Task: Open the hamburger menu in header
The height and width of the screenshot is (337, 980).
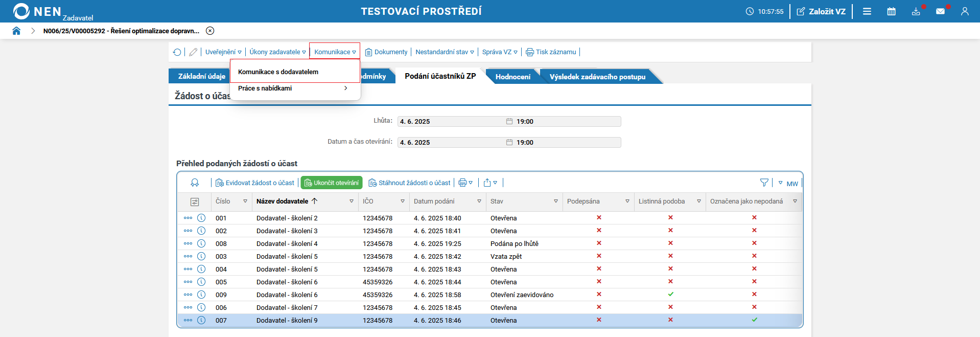Action: [867, 11]
